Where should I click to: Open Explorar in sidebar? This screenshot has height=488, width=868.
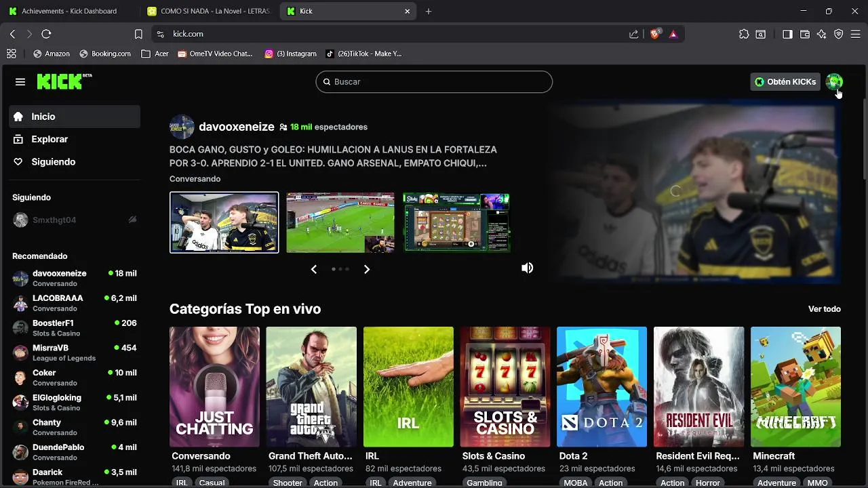click(75, 139)
